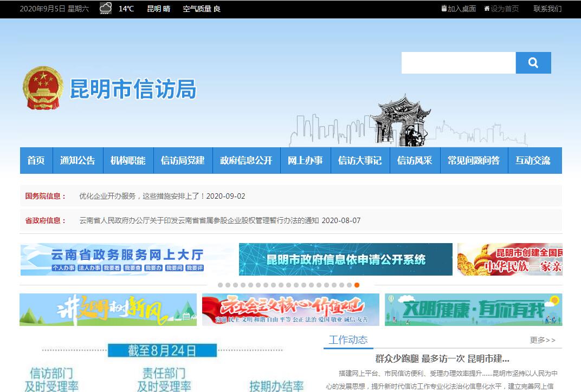Viewport: 581px width, 392px height.
Task: Click 加入桌面 link in top bar
Action: point(459,9)
